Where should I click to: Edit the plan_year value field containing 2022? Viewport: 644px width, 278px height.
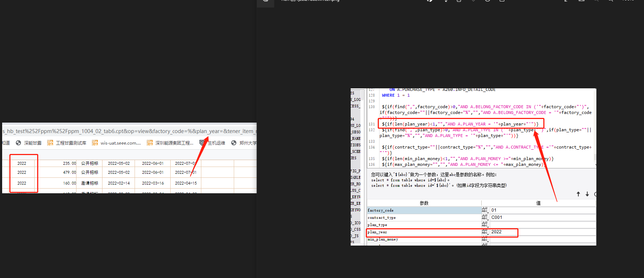point(542,232)
